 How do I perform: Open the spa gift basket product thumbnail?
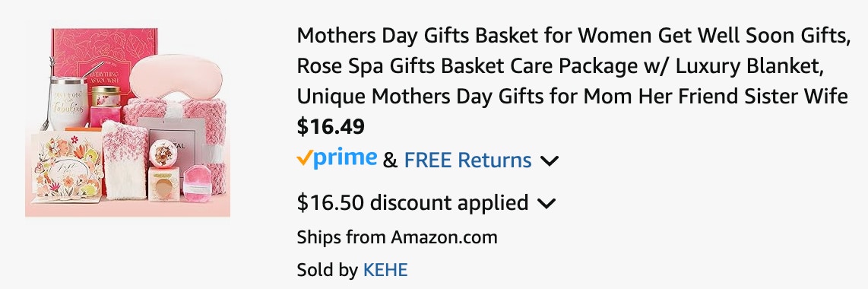(x=128, y=119)
